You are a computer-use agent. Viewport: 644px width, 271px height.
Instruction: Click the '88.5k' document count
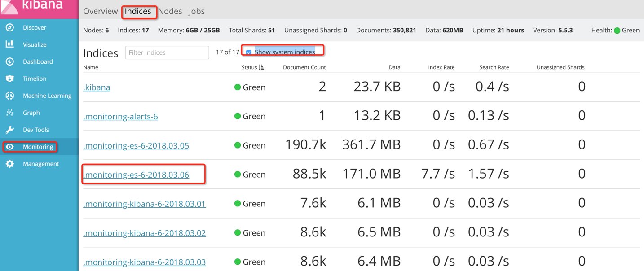coord(309,174)
